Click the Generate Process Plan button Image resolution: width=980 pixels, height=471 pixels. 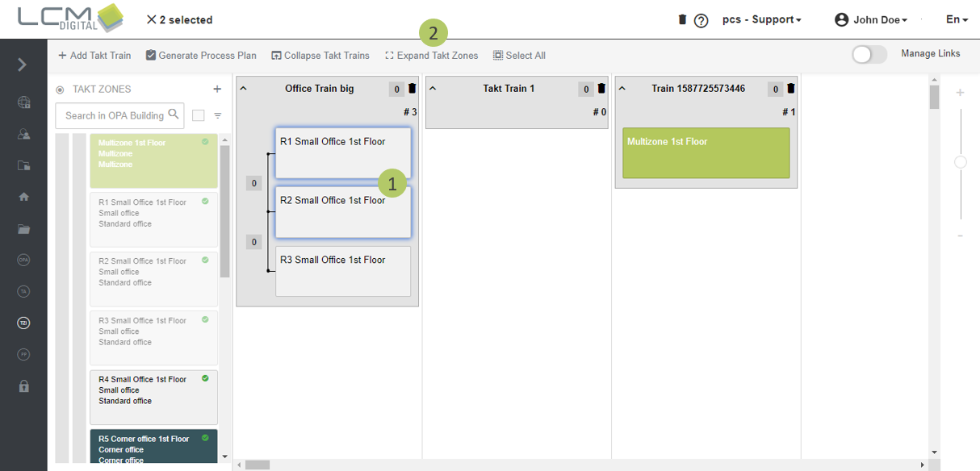pyautogui.click(x=201, y=56)
